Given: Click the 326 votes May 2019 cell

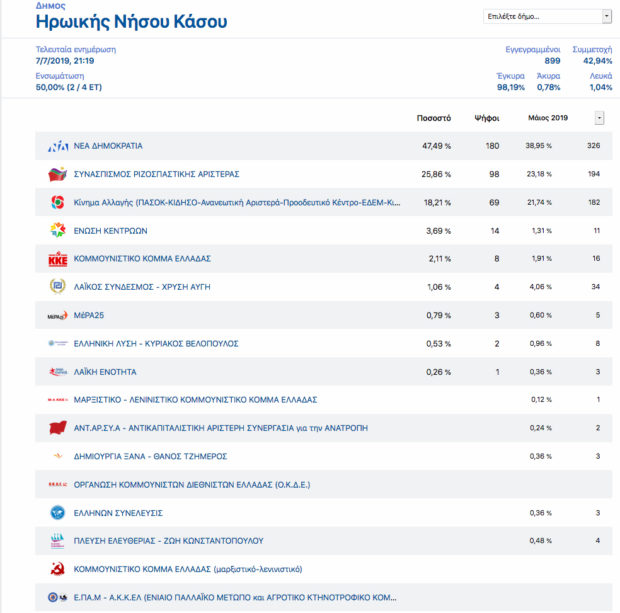Looking at the screenshot, I should click(594, 146).
